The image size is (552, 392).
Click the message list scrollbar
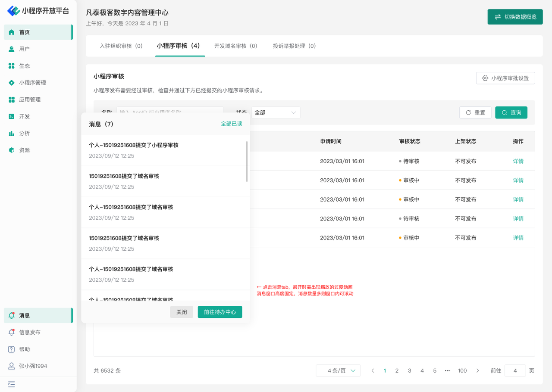(247, 162)
